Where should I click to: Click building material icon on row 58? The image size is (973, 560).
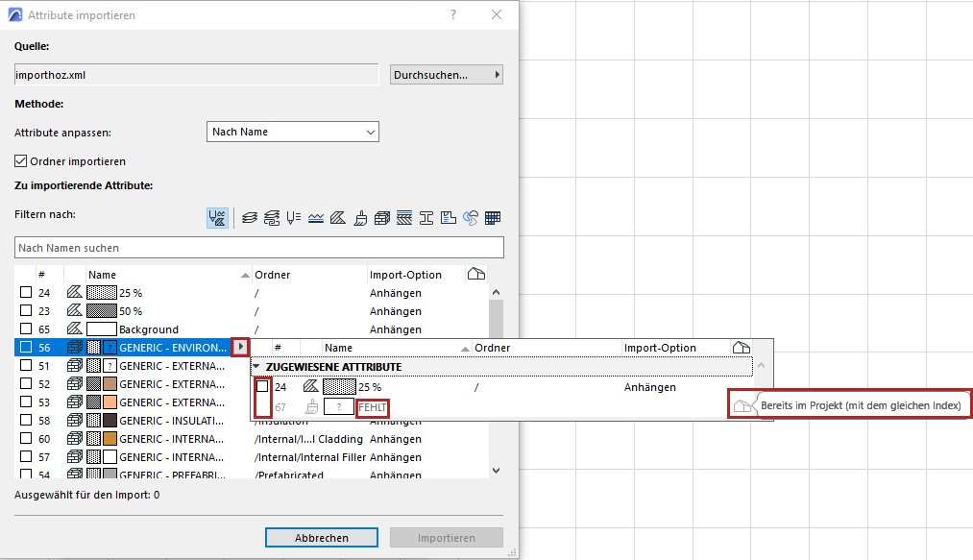(x=75, y=421)
